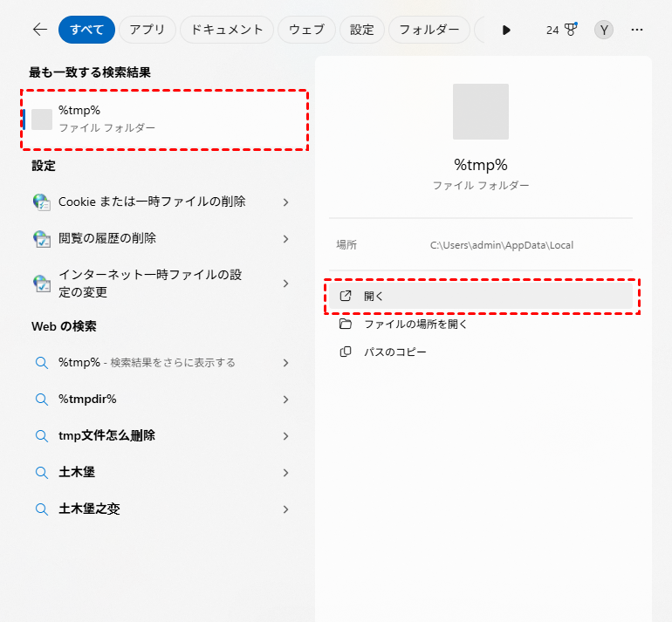672x622 pixels.
Task: Click the C:\Users\admin\AppData\Local path
Action: (502, 245)
